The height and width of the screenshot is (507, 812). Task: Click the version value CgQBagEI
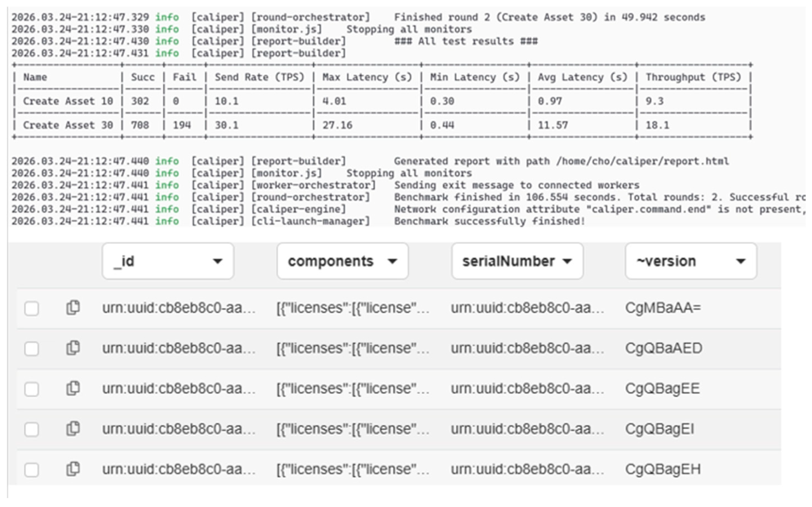660,429
